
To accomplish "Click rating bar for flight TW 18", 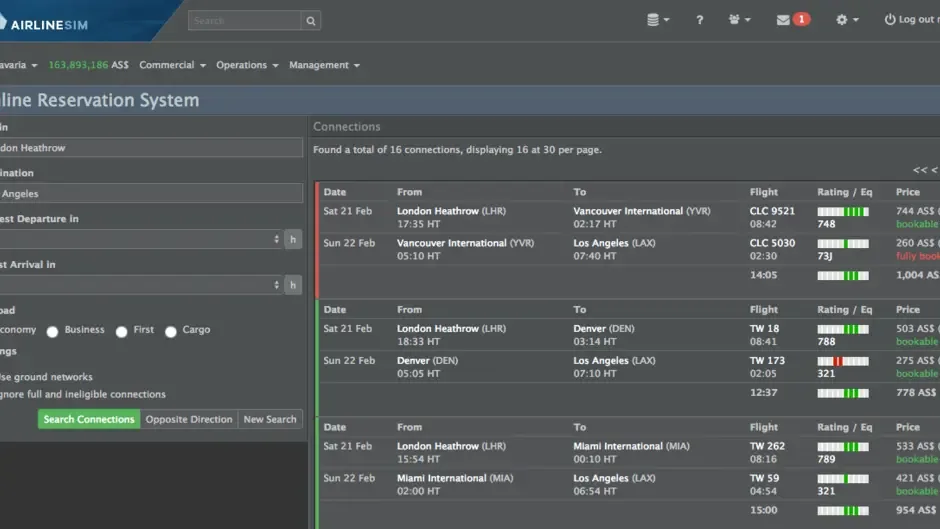I will click(x=843, y=329).
